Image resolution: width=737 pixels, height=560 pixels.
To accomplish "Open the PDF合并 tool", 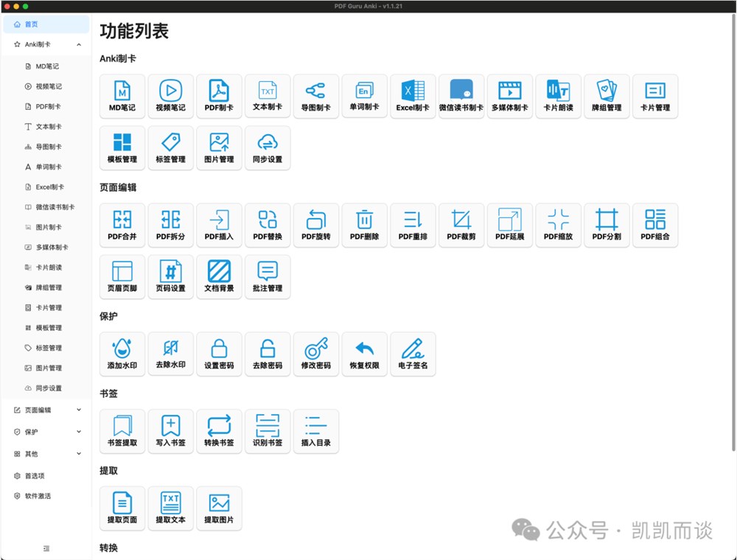I will click(x=122, y=225).
